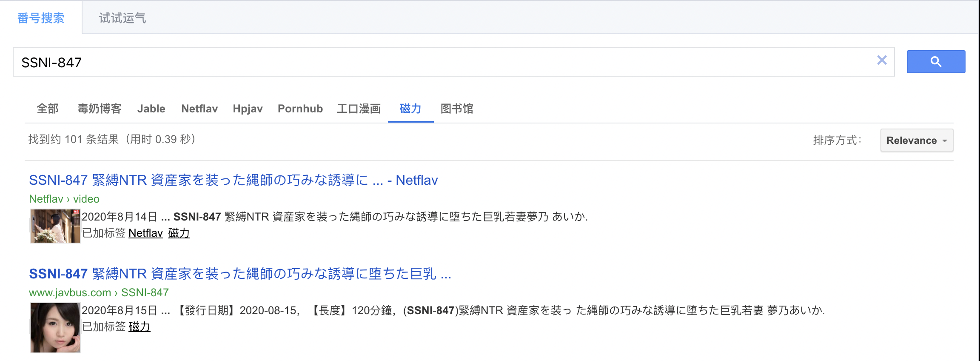Select the 磁力 filter tab
Screen dimensions: 980x361
[410, 109]
